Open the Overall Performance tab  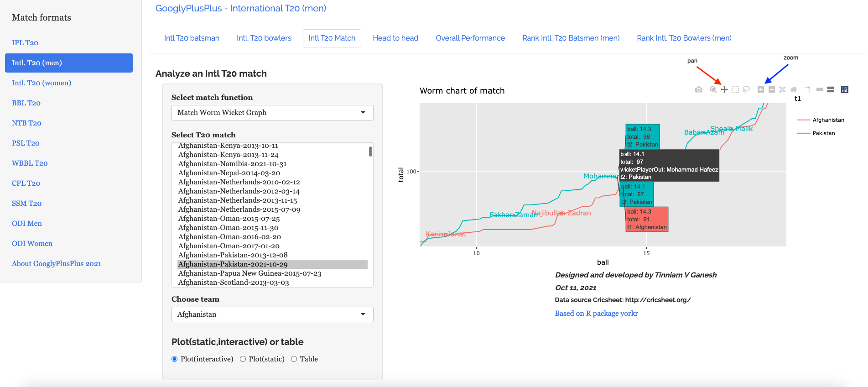coord(470,38)
